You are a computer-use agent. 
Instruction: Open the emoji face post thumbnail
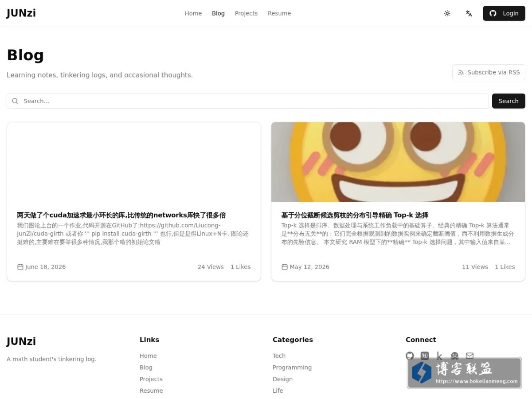click(398, 162)
